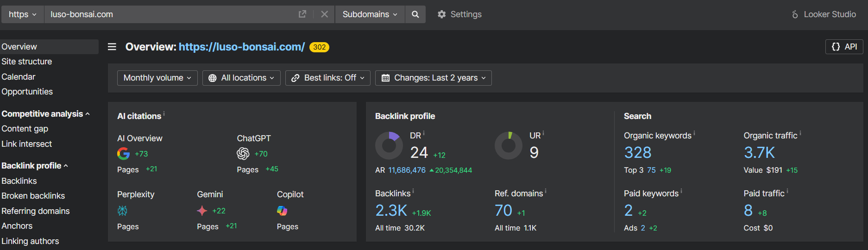Click the Gemini star icon
The width and height of the screenshot is (868, 250).
(x=202, y=211)
